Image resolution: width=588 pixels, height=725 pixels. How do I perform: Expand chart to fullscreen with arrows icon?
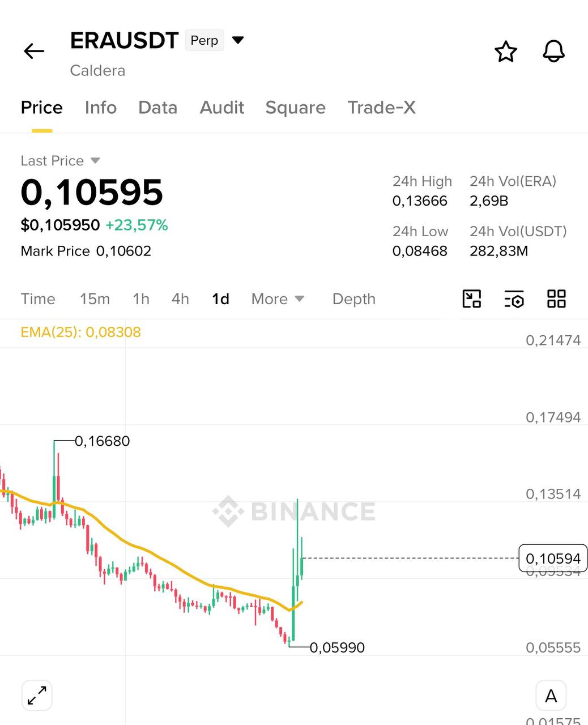tap(37, 695)
